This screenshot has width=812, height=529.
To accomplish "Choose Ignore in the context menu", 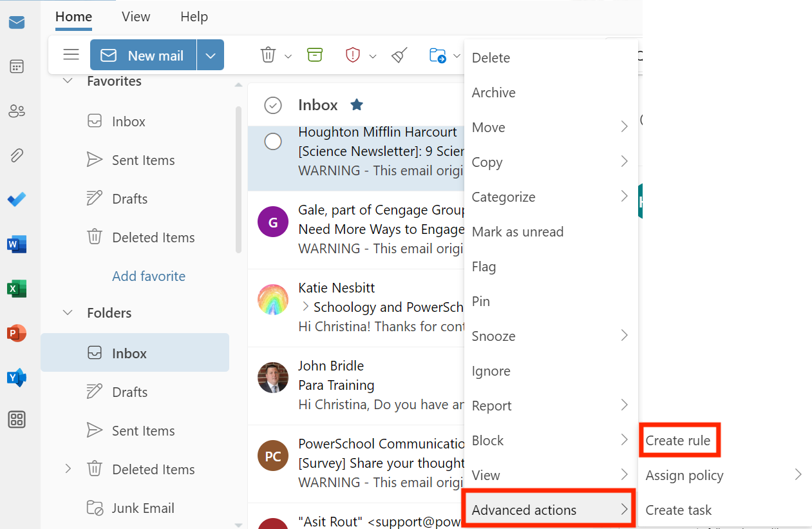I will 551,371.
